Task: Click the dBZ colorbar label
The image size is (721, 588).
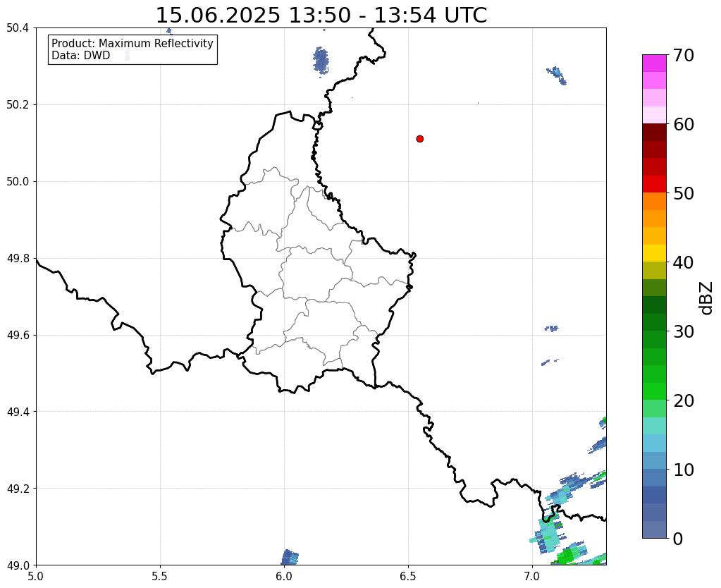Action: 707,298
